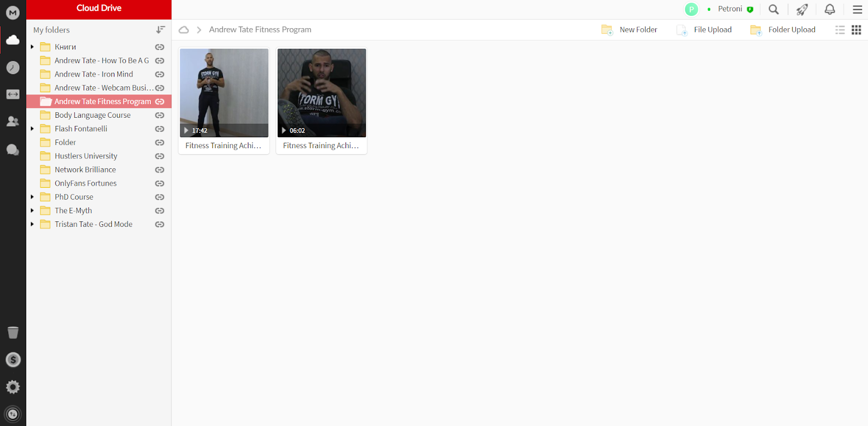The width and height of the screenshot is (868, 426).
Task: Click the File Upload button
Action: (x=704, y=30)
